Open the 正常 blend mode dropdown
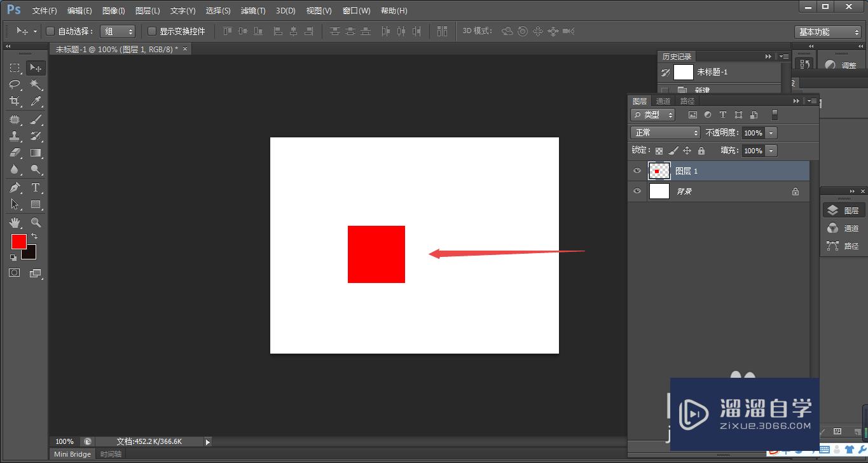Screen dimensions: 868x463 coord(665,133)
